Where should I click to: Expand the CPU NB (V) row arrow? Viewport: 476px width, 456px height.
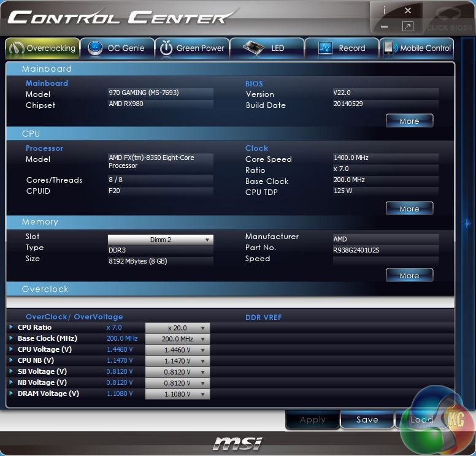coord(11,360)
